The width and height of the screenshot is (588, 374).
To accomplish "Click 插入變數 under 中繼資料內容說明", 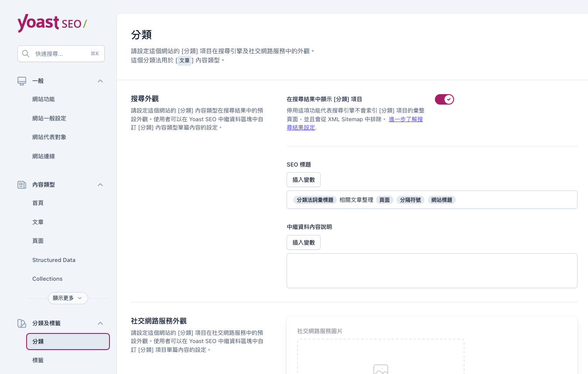I will click(x=303, y=242).
